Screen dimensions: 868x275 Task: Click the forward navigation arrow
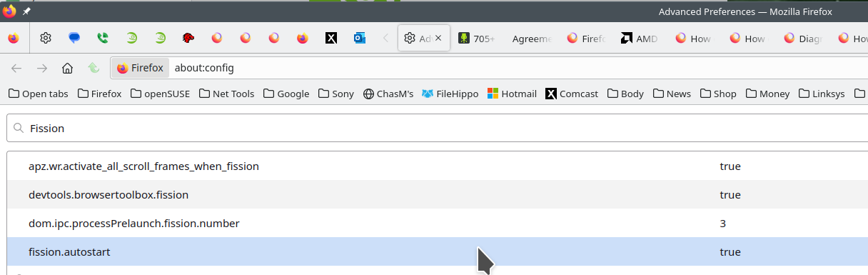coord(41,68)
